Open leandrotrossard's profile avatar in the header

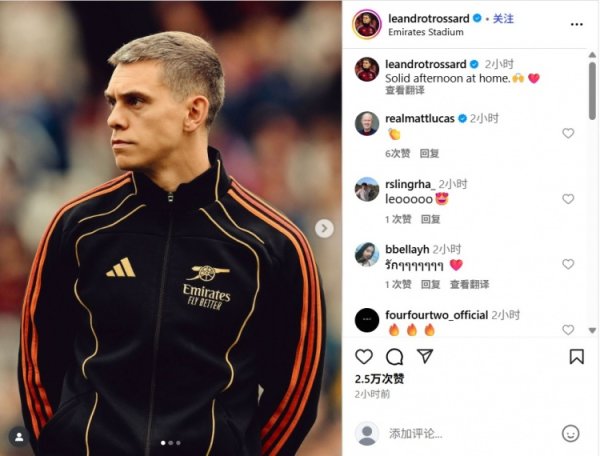(x=367, y=24)
